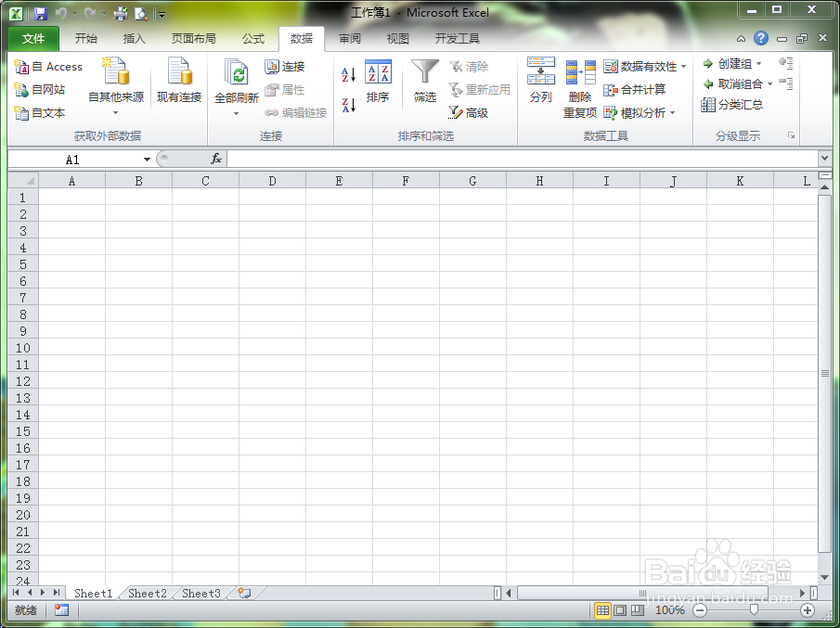Switch to Page Break Preview
This screenshot has width=840, height=628.
coord(637,610)
